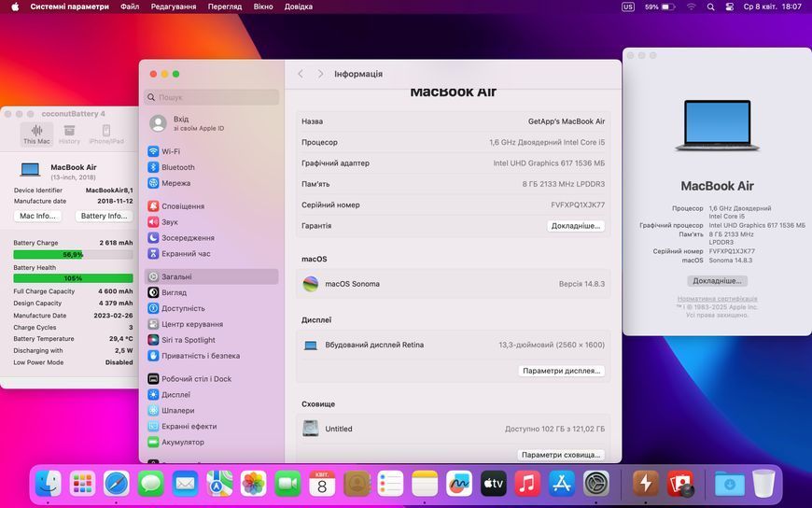This screenshot has height=508, width=812.
Task: Open Freeform app in the Dock
Action: click(x=459, y=484)
